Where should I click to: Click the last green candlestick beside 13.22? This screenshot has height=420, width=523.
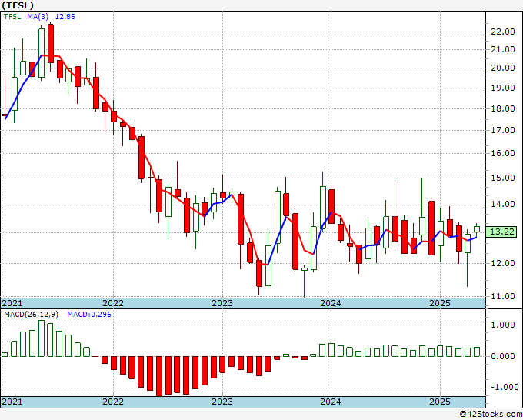tap(477, 229)
